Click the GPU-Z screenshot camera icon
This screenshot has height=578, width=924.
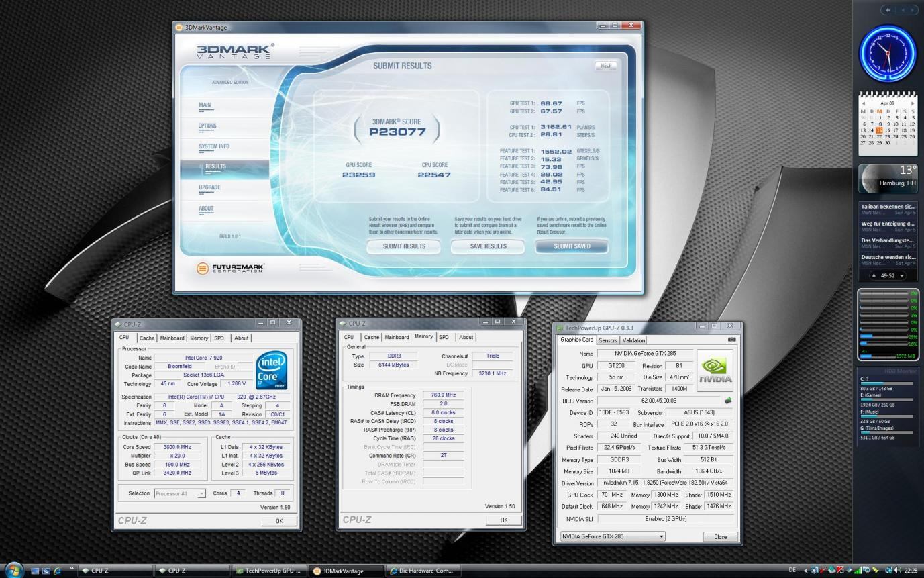coord(732,340)
